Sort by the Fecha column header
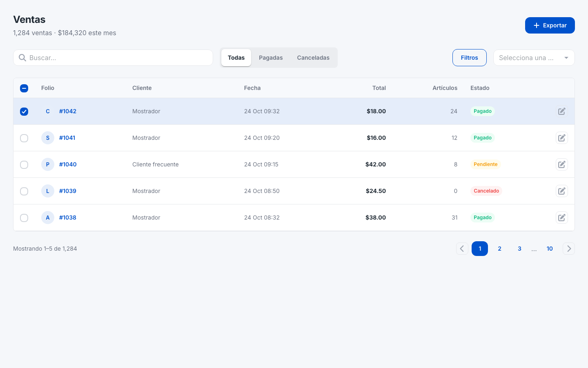The width and height of the screenshot is (588, 368). (252, 88)
